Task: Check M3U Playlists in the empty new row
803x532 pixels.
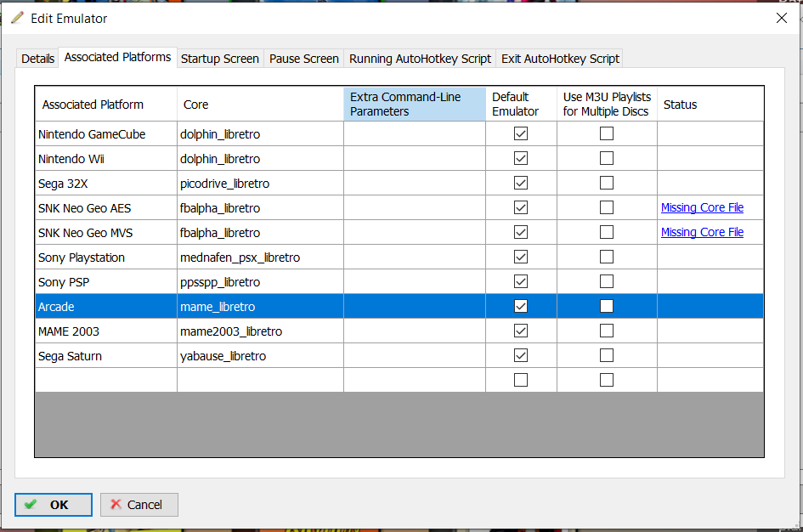Action: tap(607, 380)
